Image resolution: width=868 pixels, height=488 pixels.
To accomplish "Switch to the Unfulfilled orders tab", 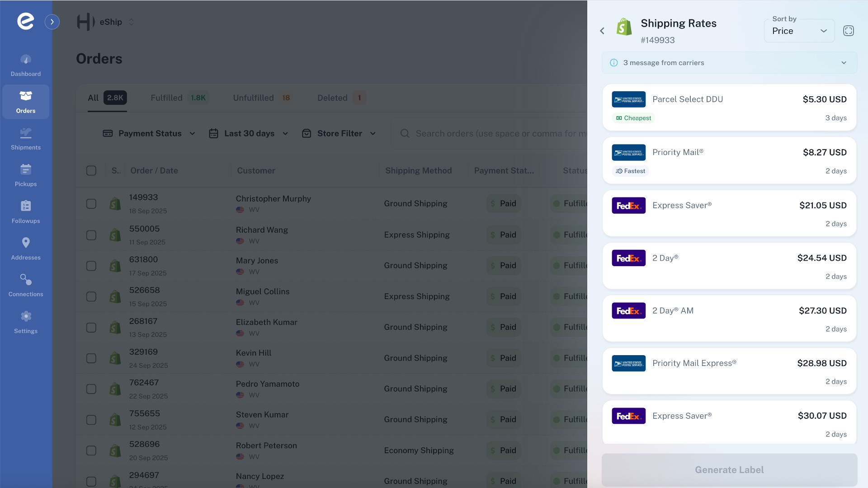I will pyautogui.click(x=253, y=98).
